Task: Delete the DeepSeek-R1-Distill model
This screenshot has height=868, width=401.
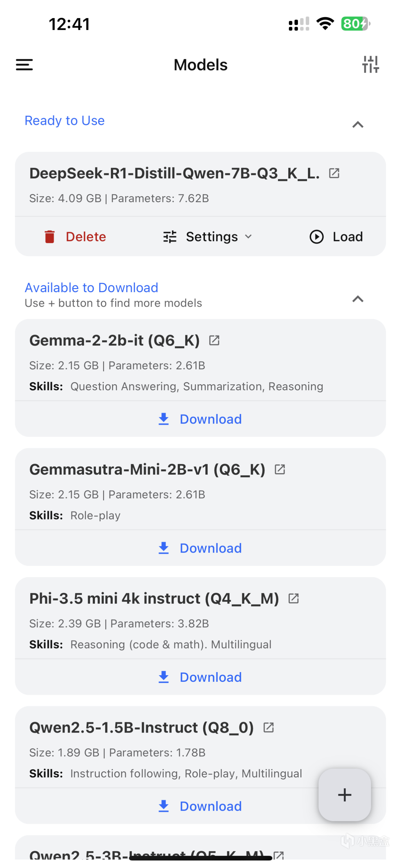Action: click(75, 237)
